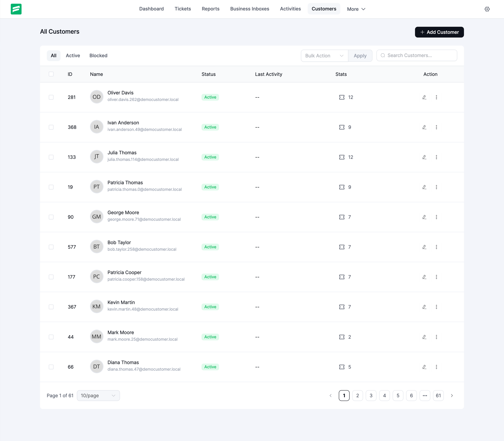Viewport: 504px width, 441px height.
Task: Open more actions for George Moore
Action: click(x=436, y=217)
